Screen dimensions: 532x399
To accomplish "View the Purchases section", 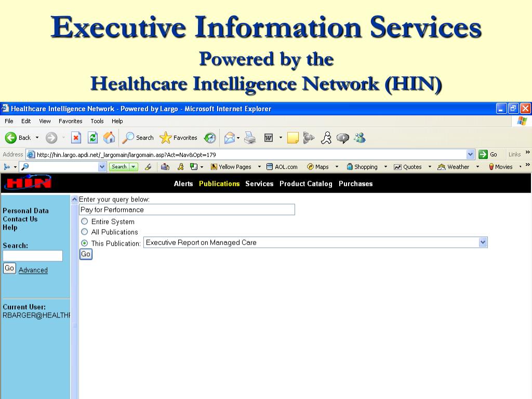I will click(355, 183).
